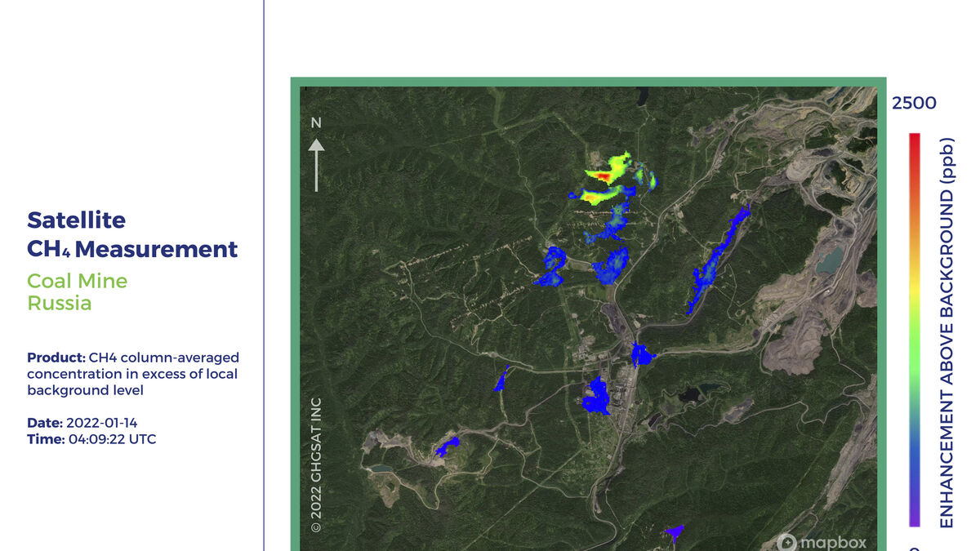
Task: Click the red methane hotspot in the plume
Action: tap(604, 175)
